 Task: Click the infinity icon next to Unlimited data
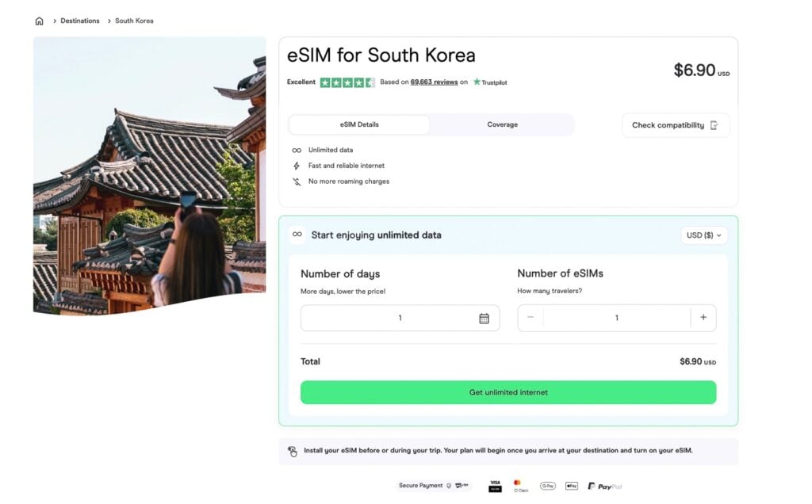coord(298,150)
